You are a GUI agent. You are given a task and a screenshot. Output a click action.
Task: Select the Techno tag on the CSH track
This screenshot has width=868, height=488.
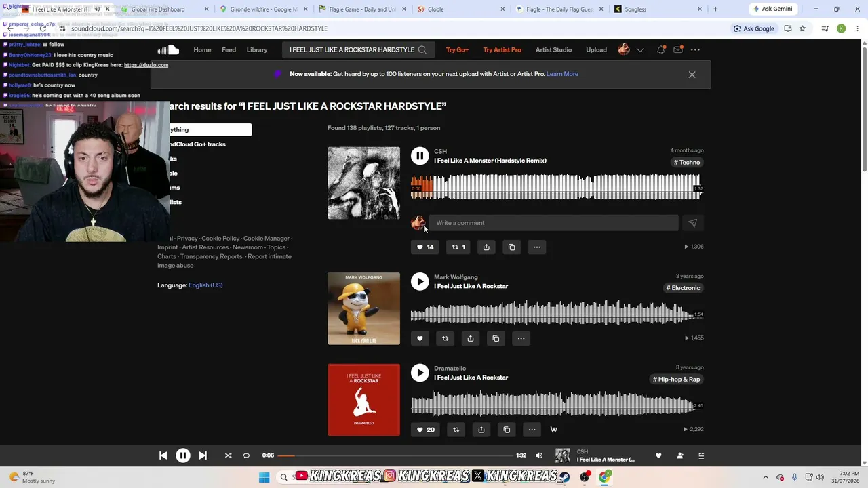[687, 163]
